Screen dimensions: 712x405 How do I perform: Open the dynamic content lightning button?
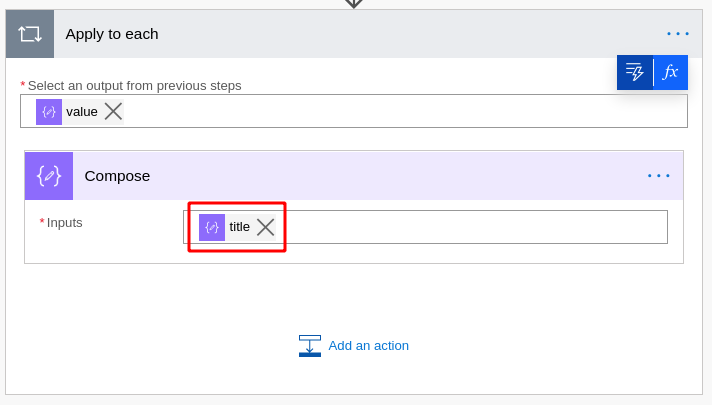(634, 72)
